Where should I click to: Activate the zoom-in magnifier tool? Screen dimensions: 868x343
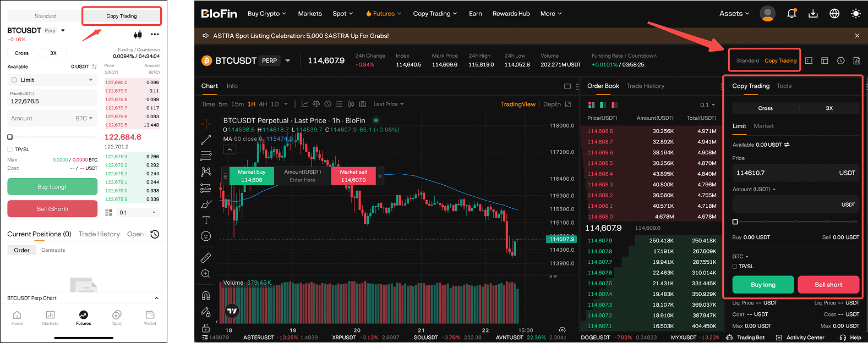point(206,274)
